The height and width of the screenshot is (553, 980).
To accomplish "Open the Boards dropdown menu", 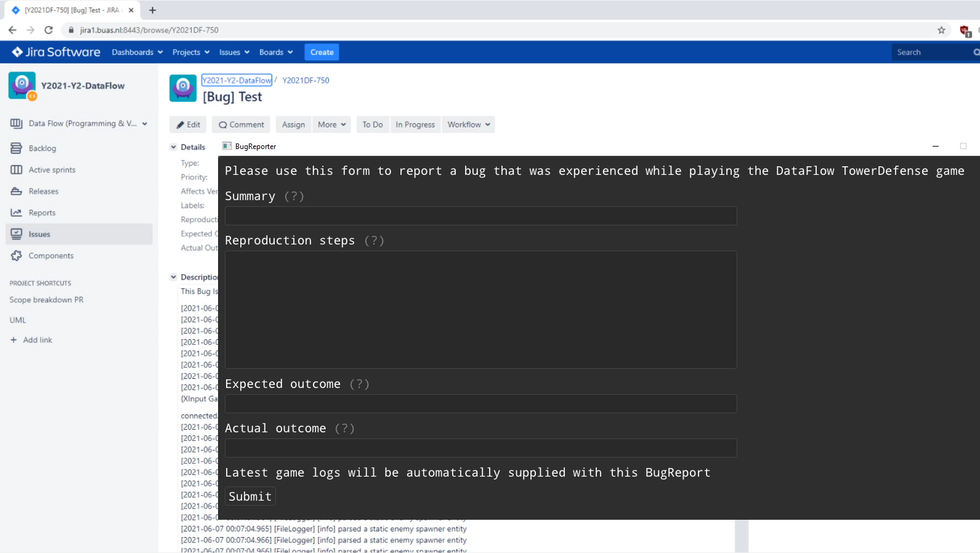I will coord(276,52).
